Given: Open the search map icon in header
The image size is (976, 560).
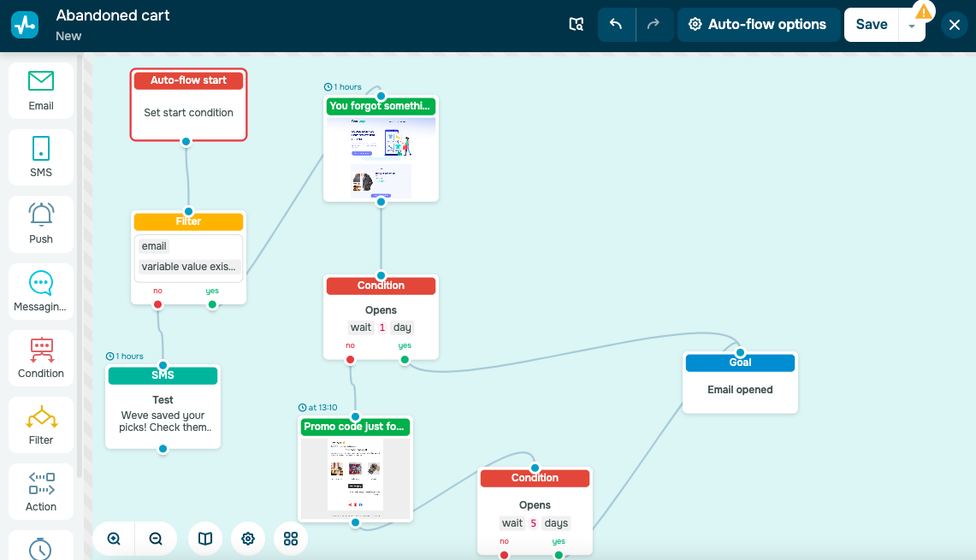Looking at the screenshot, I should click(577, 25).
